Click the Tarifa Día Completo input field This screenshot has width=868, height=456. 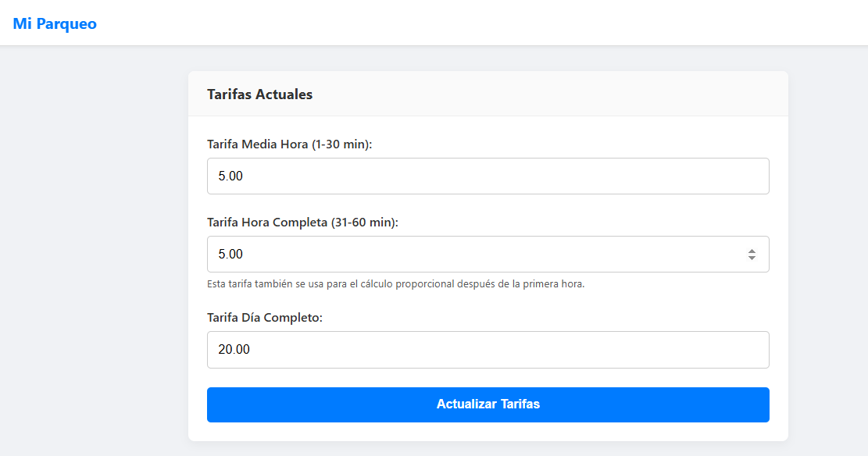(488, 349)
